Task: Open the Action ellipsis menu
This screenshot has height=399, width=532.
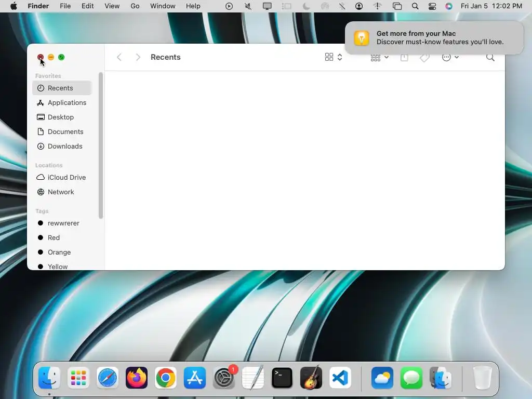Action: [446, 57]
